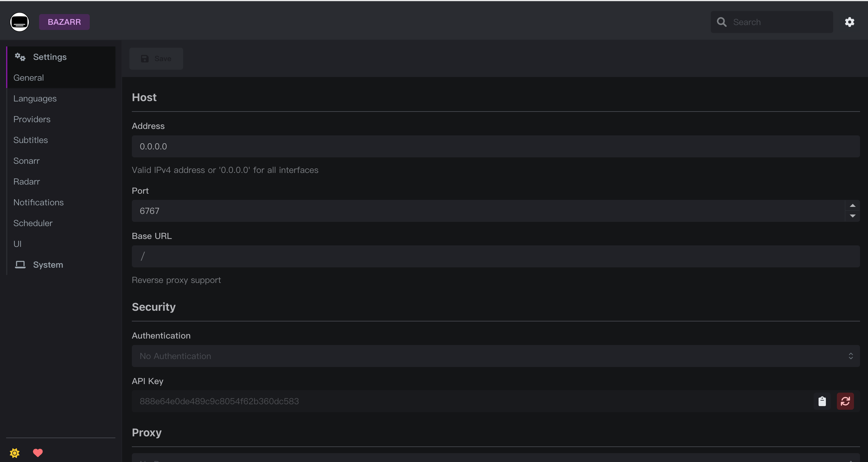Click the heart donate icon
Image resolution: width=868 pixels, height=462 pixels.
(38, 453)
